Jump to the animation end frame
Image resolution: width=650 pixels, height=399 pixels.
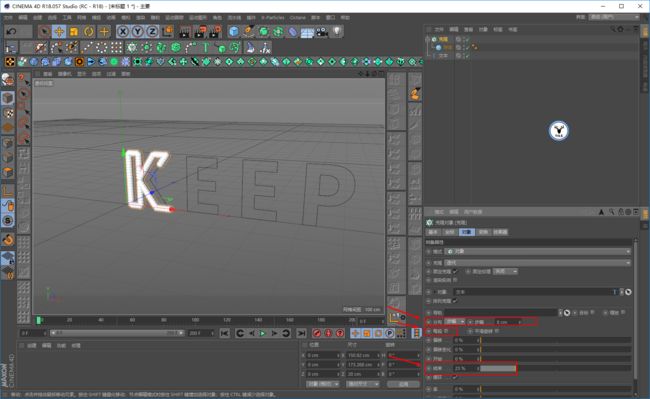[301, 333]
